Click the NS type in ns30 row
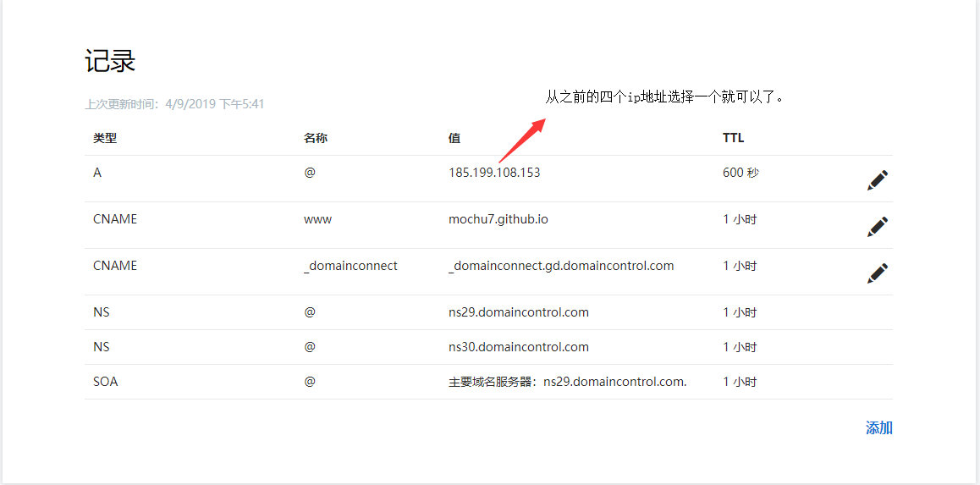The width and height of the screenshot is (980, 485). pos(102,347)
